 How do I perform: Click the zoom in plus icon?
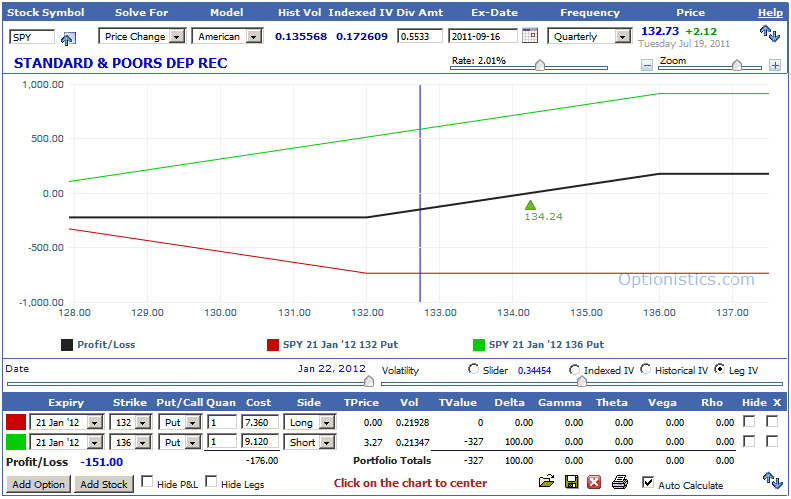pyautogui.click(x=775, y=65)
